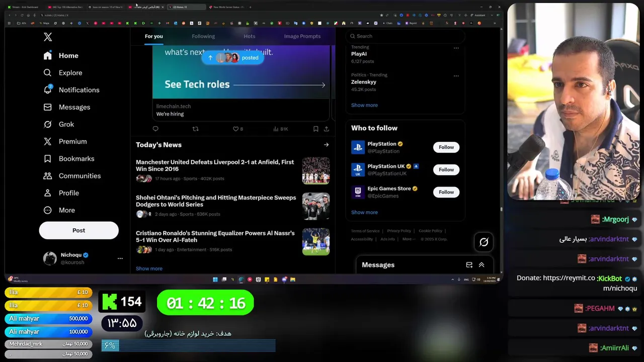Show more trending topics
The image size is (644, 362).
pyautogui.click(x=364, y=105)
